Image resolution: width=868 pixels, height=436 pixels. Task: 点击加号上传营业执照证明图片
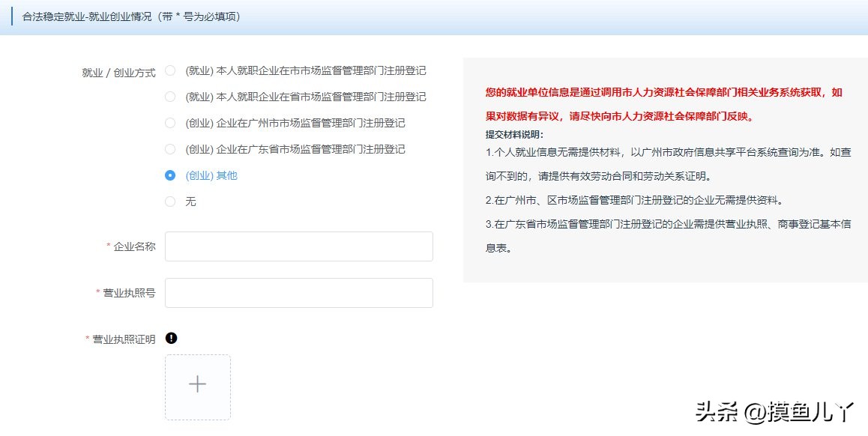click(x=196, y=384)
